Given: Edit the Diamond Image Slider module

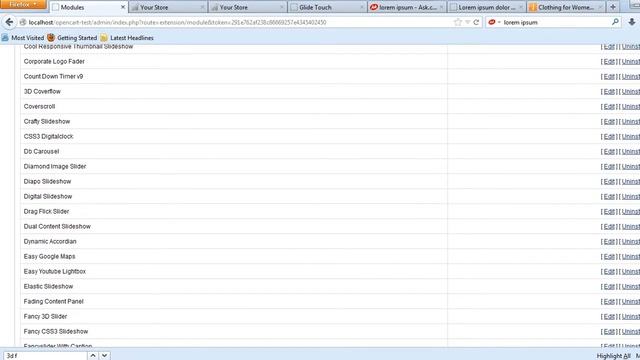Looking at the screenshot, I should (609, 167).
